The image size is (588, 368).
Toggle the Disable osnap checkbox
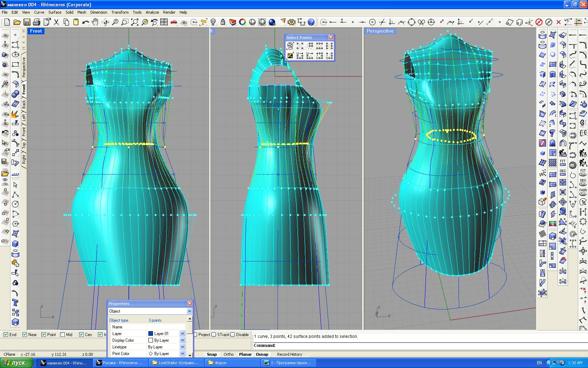click(x=233, y=335)
